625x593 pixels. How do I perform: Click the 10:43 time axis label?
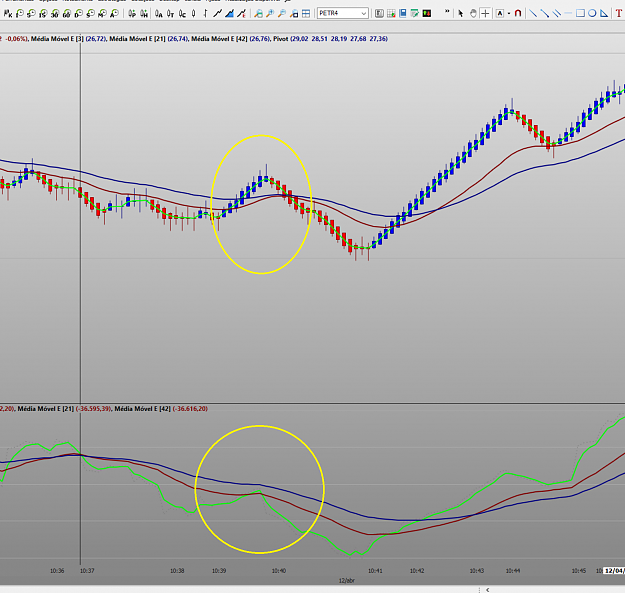point(477,571)
